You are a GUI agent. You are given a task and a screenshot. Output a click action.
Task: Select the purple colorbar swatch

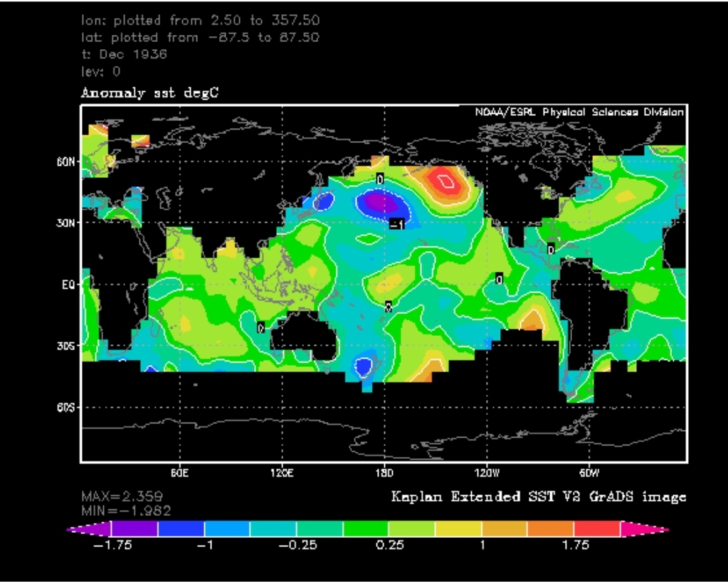(x=134, y=529)
